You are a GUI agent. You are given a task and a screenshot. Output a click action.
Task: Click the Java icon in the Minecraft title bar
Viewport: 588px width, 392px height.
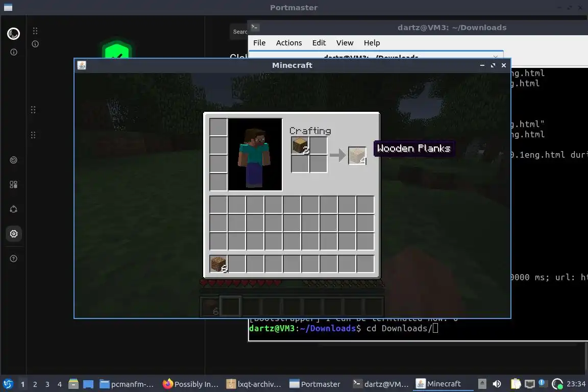coord(82,65)
